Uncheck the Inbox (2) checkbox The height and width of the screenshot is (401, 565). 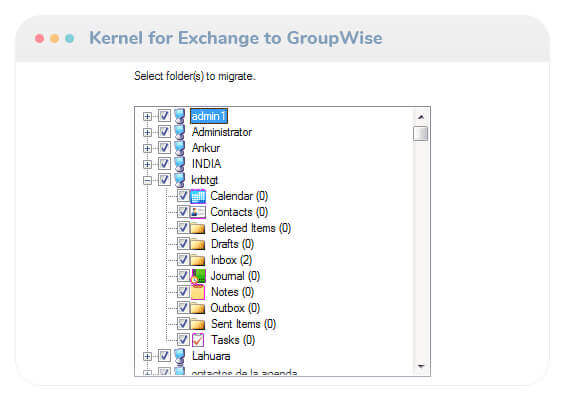[183, 260]
